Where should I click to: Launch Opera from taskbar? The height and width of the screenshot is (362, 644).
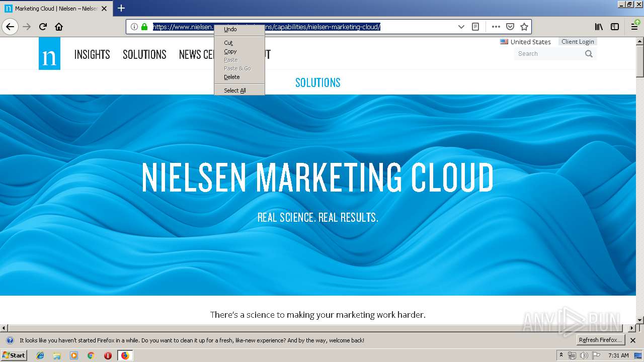coord(108,355)
